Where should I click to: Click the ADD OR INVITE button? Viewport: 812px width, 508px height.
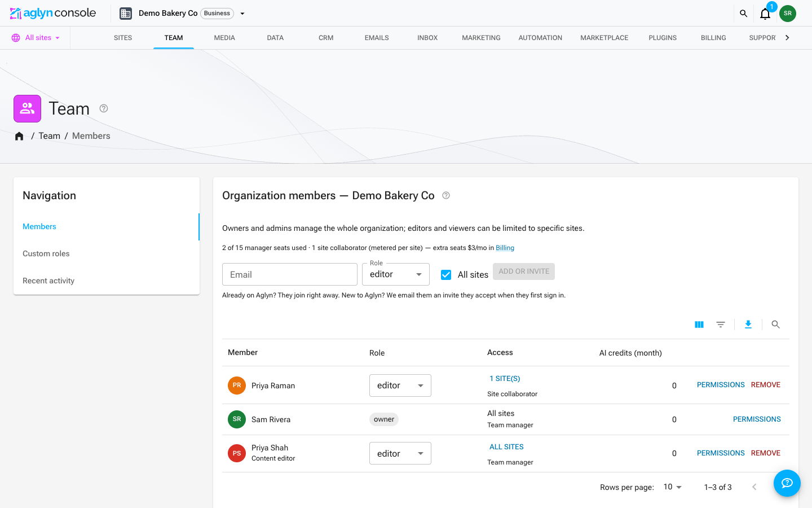click(524, 271)
